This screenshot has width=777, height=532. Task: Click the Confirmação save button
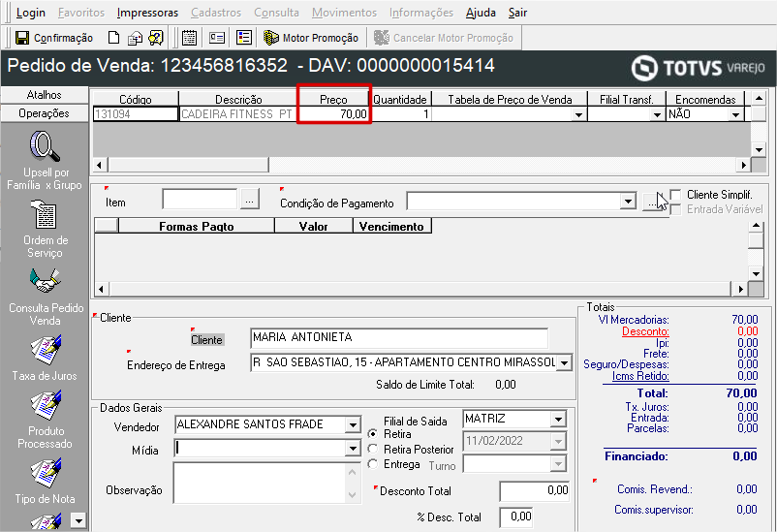click(x=54, y=38)
